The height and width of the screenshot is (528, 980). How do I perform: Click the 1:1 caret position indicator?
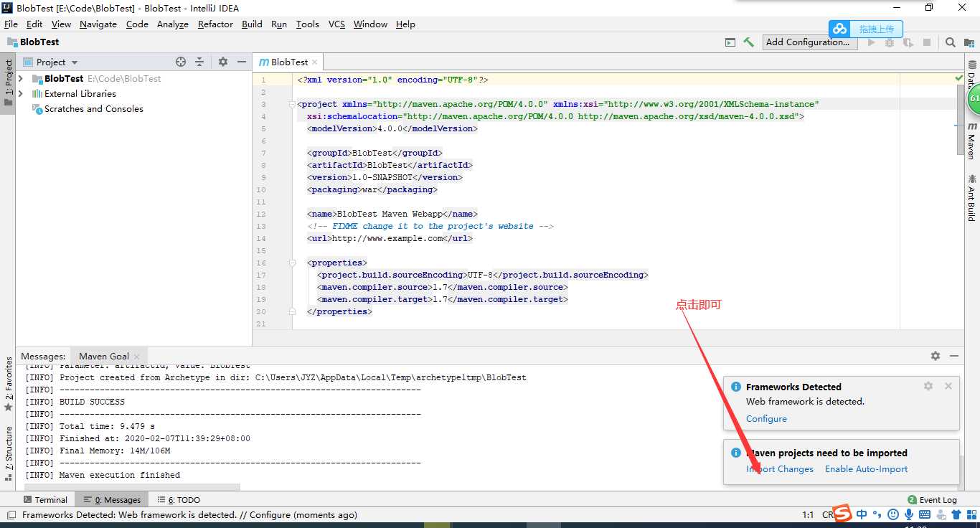808,514
